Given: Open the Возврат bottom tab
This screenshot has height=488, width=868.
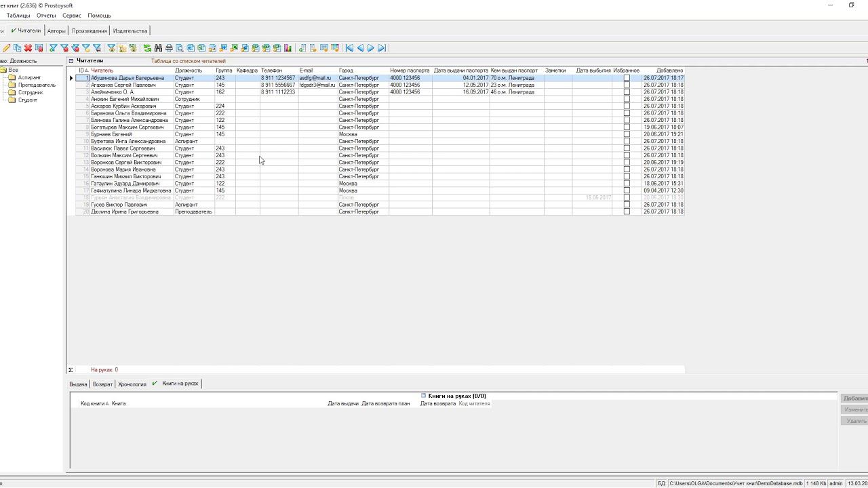Looking at the screenshot, I should click(x=102, y=384).
